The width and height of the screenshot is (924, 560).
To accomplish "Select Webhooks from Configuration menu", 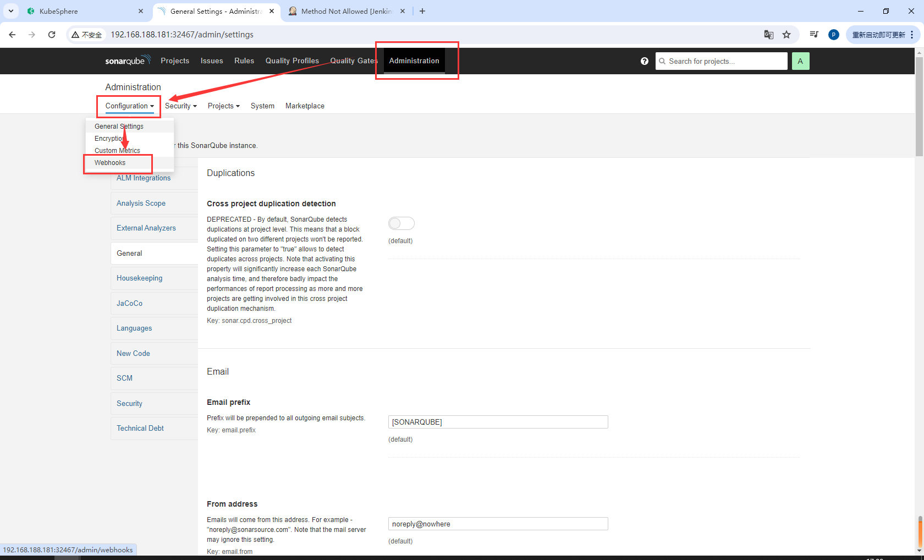I will [110, 163].
